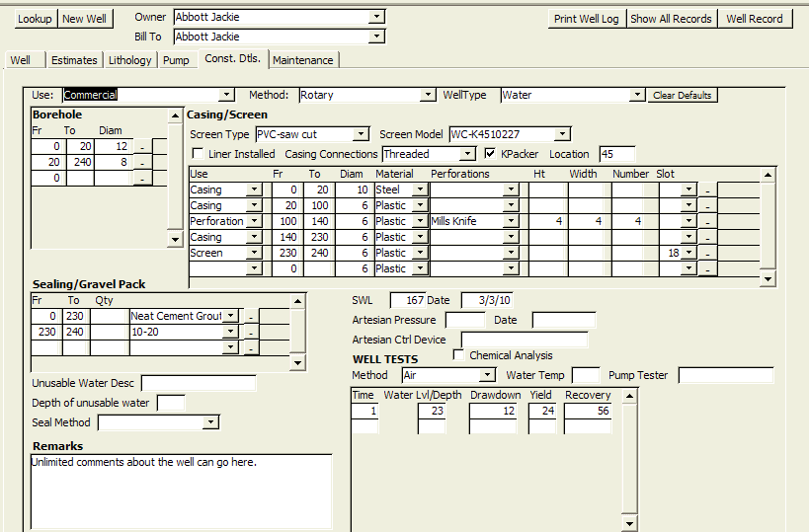Create a New Well record
Viewport: 809px width, 532px height.
85,19
